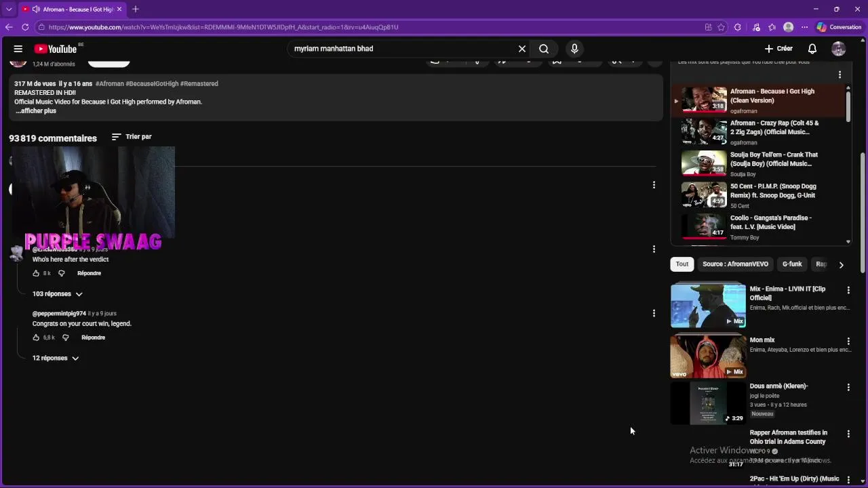
Task: Reply to the verdict comment
Action: point(89,273)
